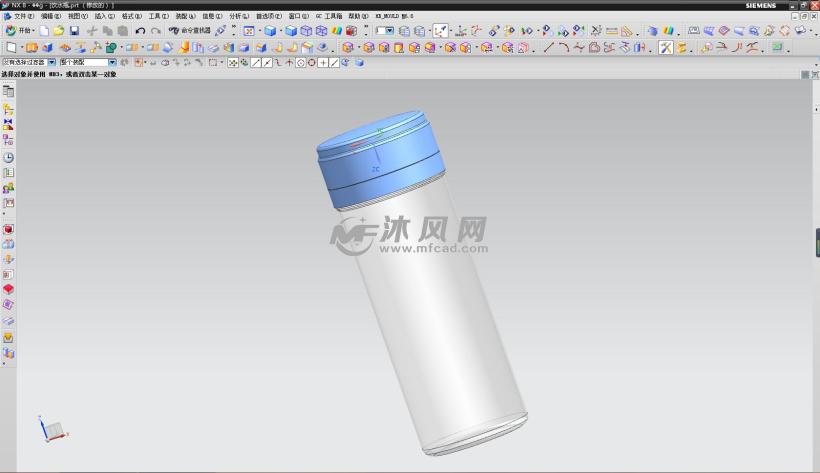Open the selection filter type dropdown

coord(29,62)
